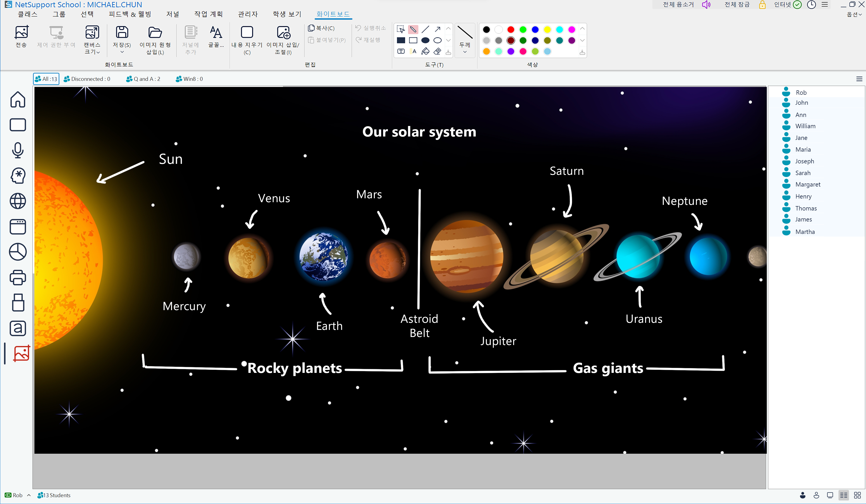
Task: Toggle the 전체 잠금 lock all padlock
Action: pyautogui.click(x=762, y=5)
